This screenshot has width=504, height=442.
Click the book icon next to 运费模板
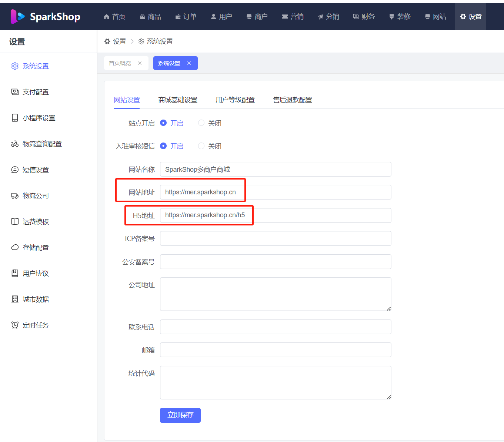[15, 221]
